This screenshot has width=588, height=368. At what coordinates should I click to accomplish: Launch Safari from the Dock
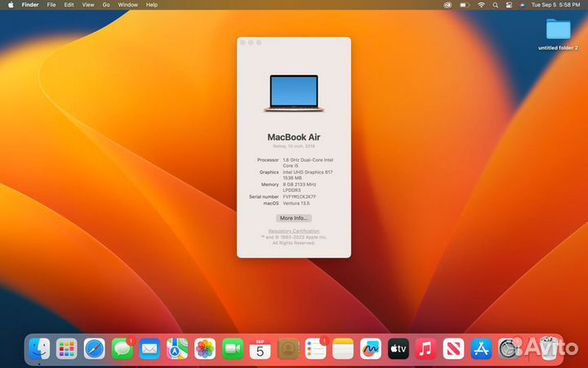point(94,349)
